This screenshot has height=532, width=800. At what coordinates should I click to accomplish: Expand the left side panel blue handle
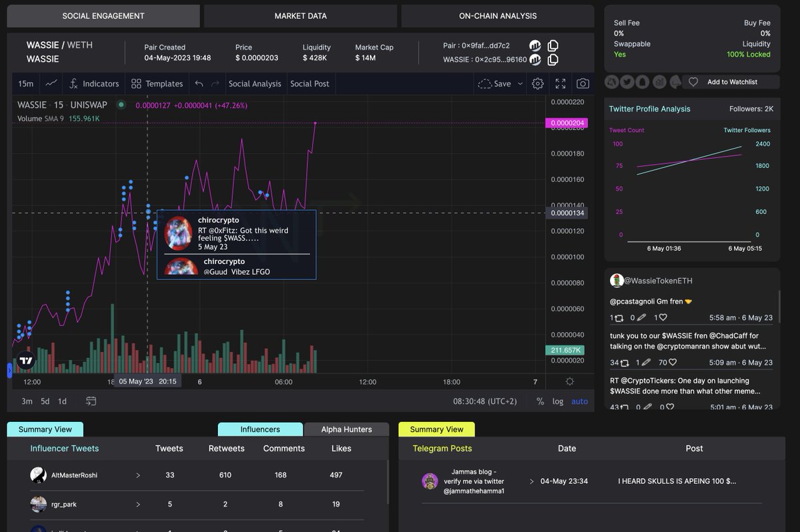(9, 370)
